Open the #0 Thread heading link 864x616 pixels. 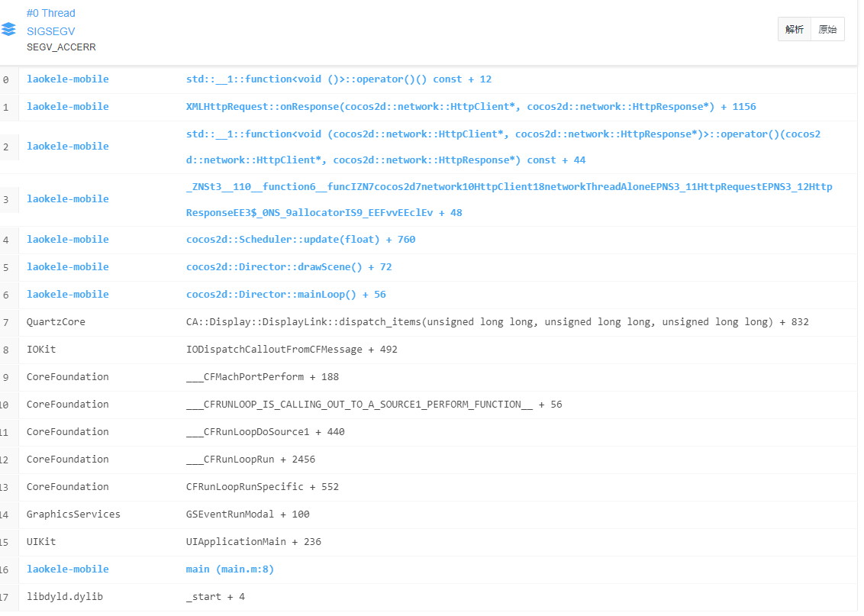click(50, 13)
